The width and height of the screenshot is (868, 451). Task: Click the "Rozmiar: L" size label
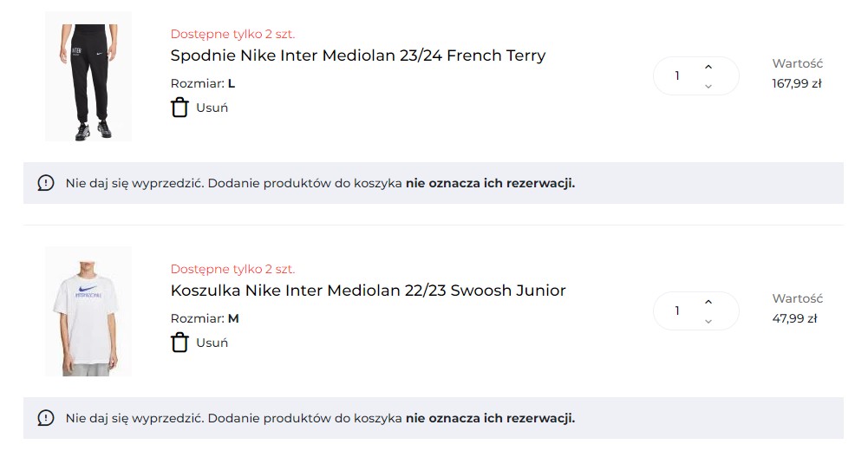pyautogui.click(x=203, y=84)
